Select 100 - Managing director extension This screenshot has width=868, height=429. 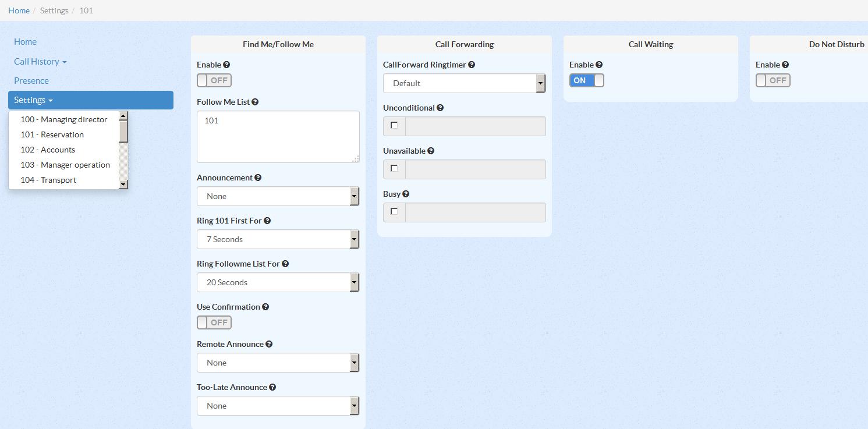coord(64,119)
